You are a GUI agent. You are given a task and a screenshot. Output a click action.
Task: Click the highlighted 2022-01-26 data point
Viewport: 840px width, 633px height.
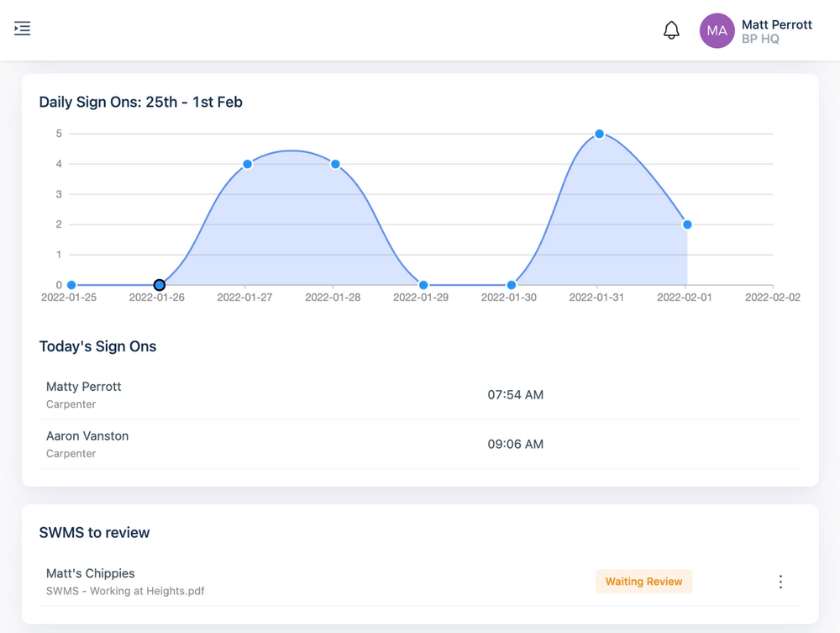159,285
